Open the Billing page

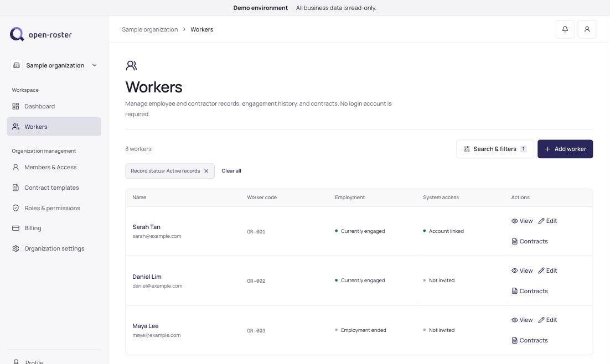coord(54,228)
